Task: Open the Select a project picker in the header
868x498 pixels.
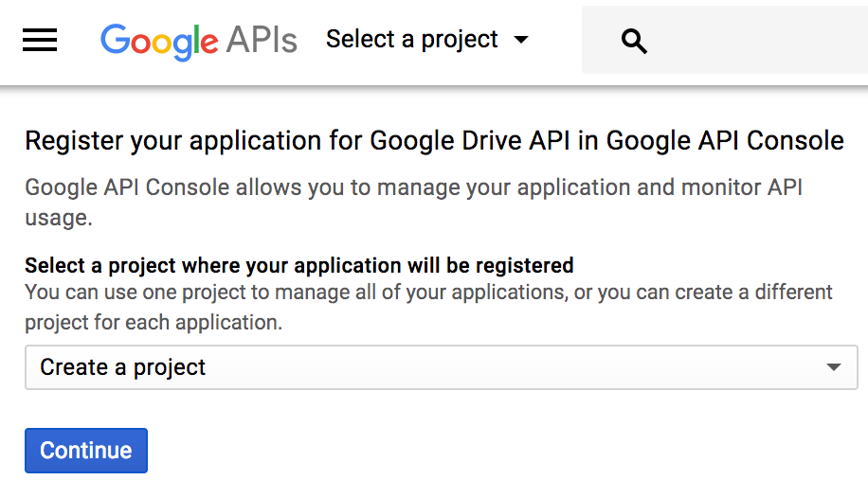Action: click(x=412, y=40)
